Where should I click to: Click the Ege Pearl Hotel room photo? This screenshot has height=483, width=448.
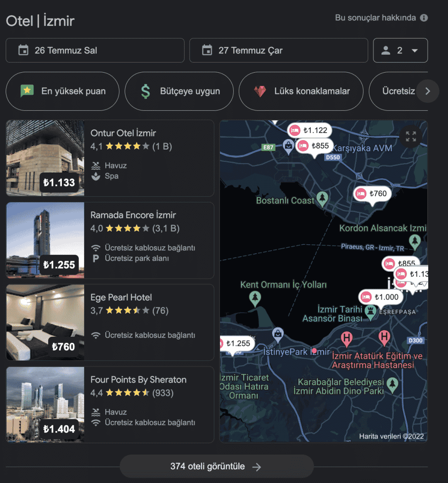pos(45,322)
